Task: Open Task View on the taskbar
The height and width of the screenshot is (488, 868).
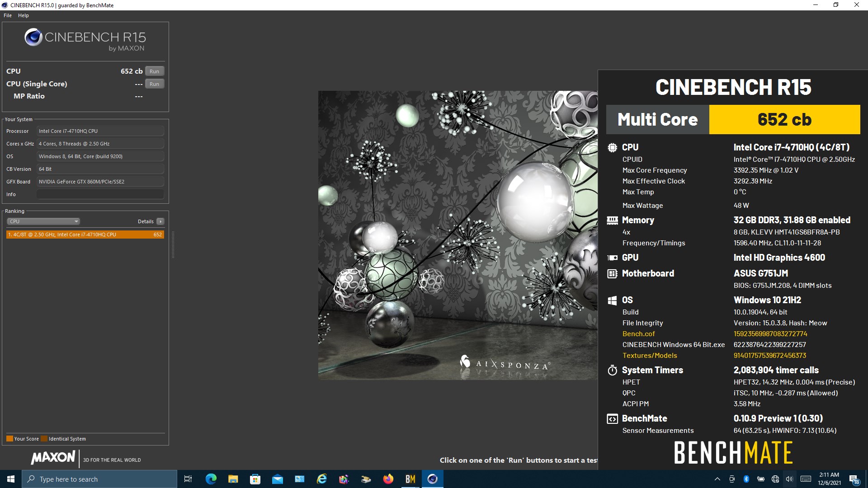Action: point(188,479)
